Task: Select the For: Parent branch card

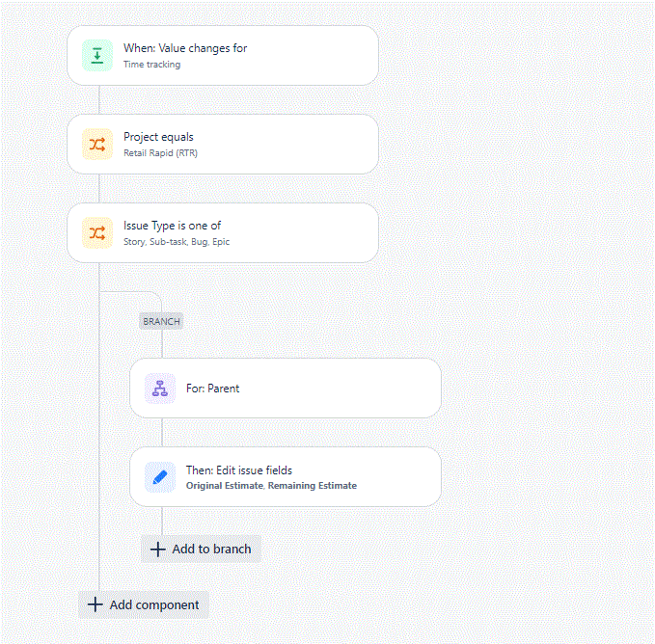Action: click(x=286, y=389)
